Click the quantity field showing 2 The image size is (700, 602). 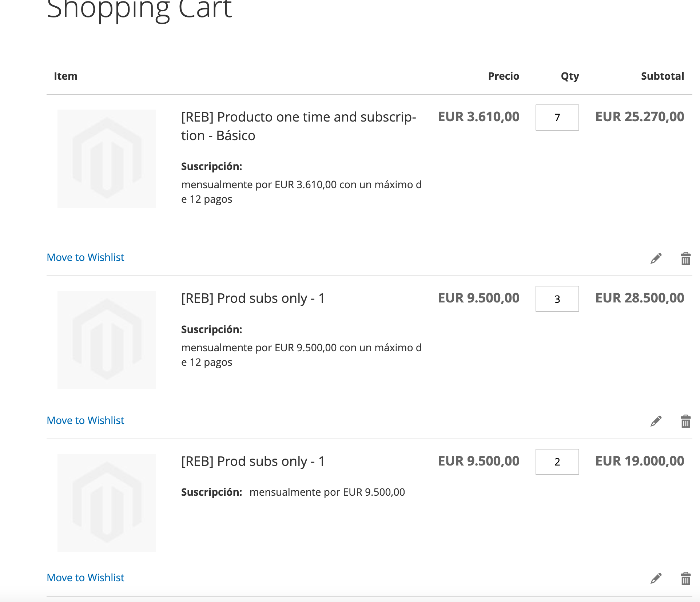click(x=557, y=462)
